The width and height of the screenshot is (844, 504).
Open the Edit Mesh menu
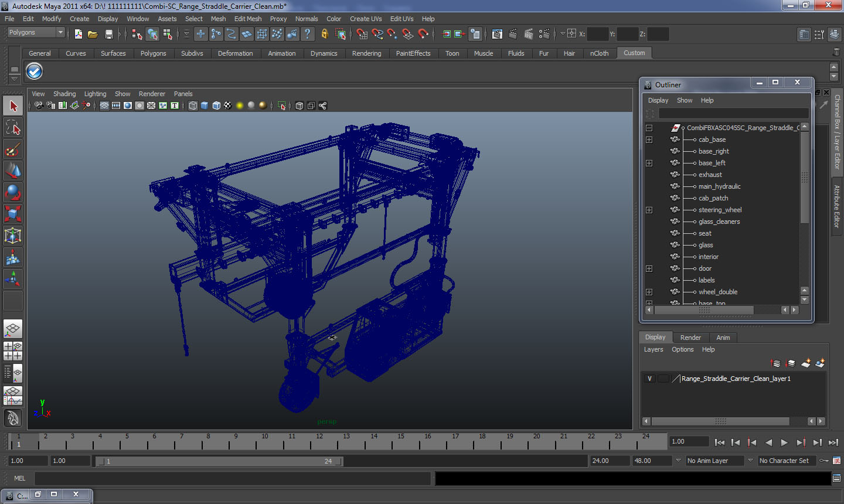[248, 19]
